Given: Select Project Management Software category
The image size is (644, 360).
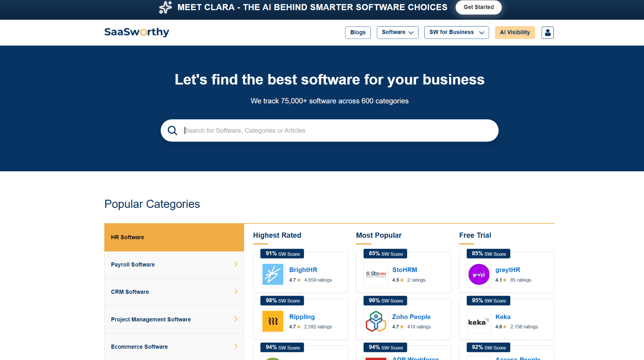Looking at the screenshot, I should coord(174,319).
